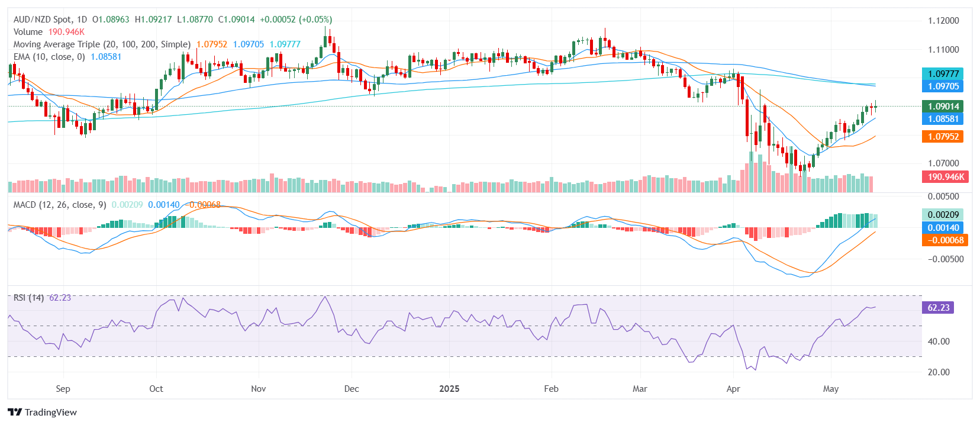Click the red 190.946K volume tag
Screen dimensions: 980x425
[x=945, y=177]
